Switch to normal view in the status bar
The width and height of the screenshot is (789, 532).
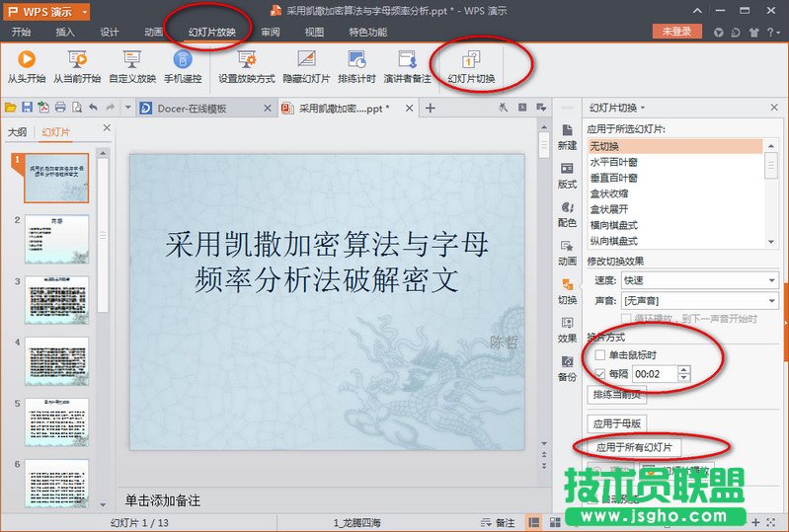tap(534, 522)
